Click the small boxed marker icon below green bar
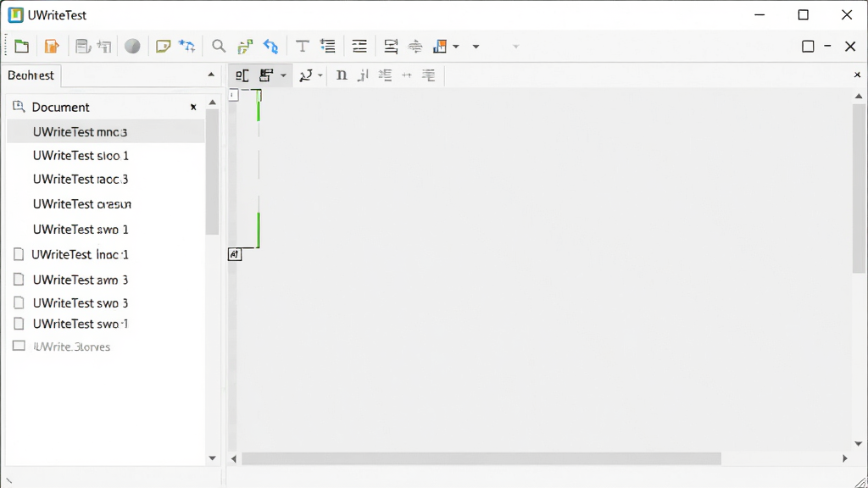The image size is (868, 488). [x=235, y=254]
